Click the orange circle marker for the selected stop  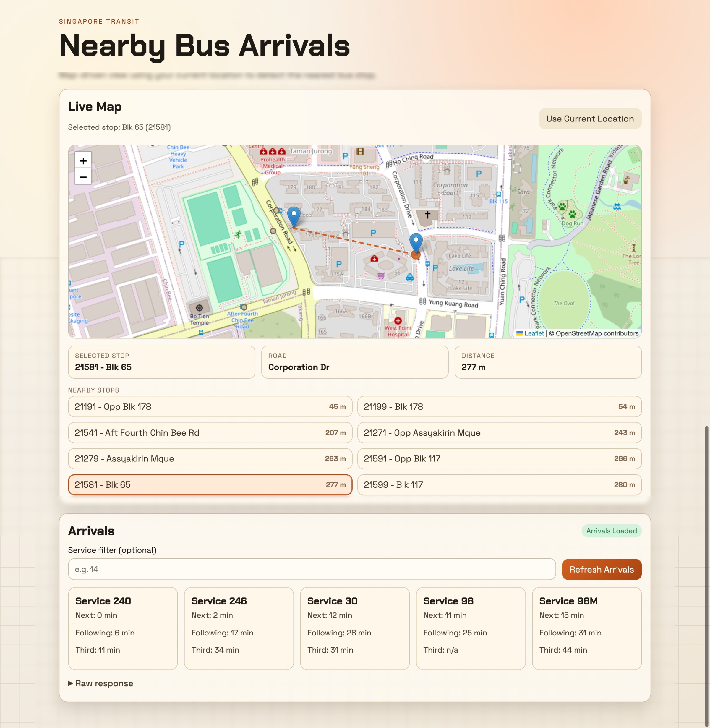416,255
